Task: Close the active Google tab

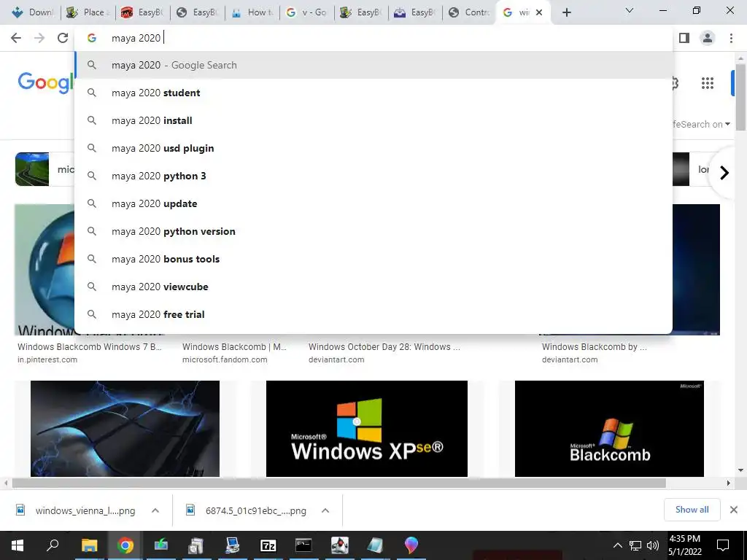Action: point(539,12)
